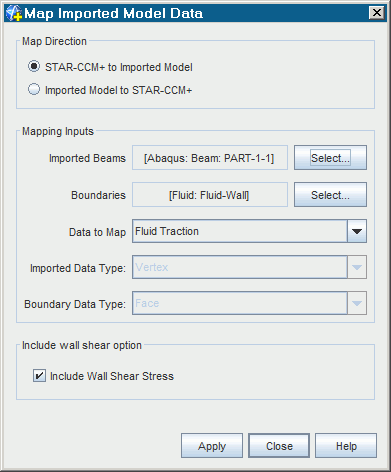Click the Face boundary data type field

[240, 303]
